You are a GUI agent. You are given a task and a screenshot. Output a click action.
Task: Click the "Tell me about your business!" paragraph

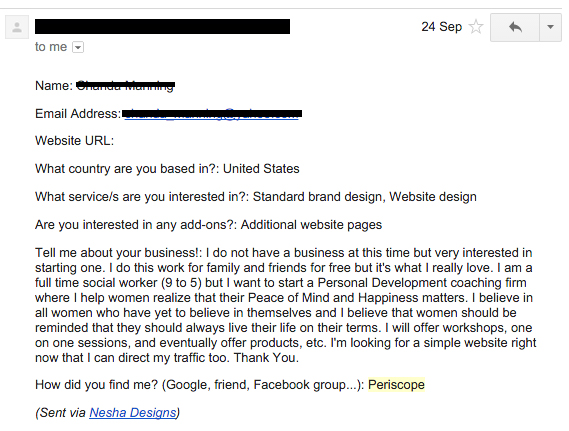pyautogui.click(x=286, y=305)
